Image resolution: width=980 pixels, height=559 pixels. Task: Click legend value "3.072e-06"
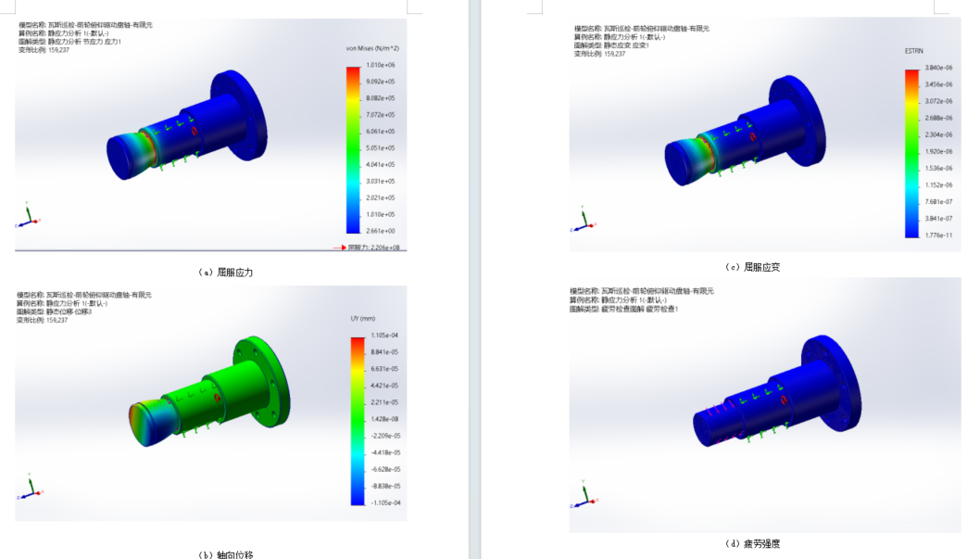938,101
